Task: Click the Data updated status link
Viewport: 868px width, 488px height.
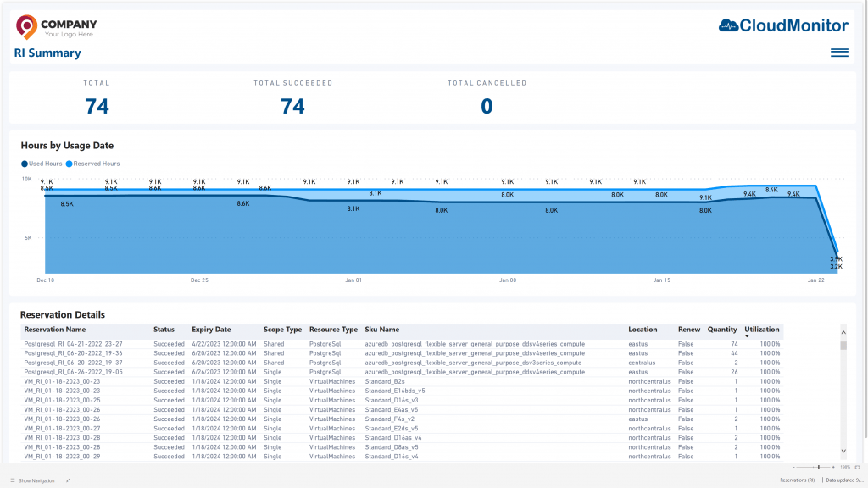Action: (845, 480)
